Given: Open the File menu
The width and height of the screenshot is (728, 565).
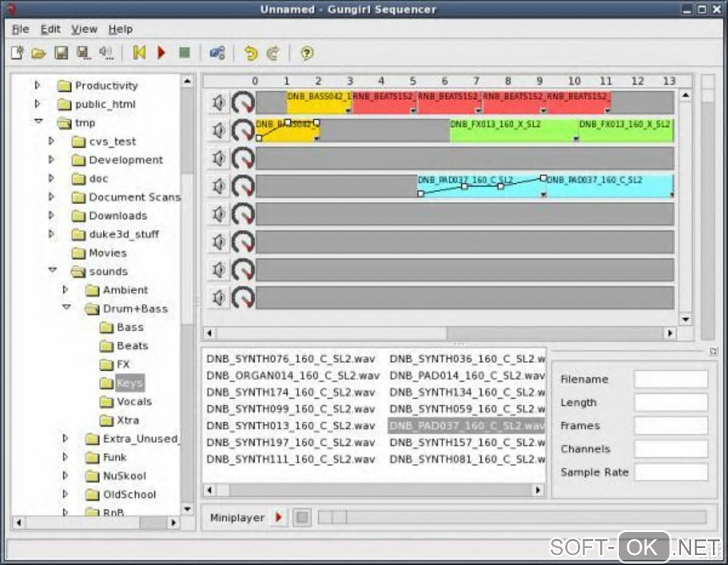Looking at the screenshot, I should (21, 29).
